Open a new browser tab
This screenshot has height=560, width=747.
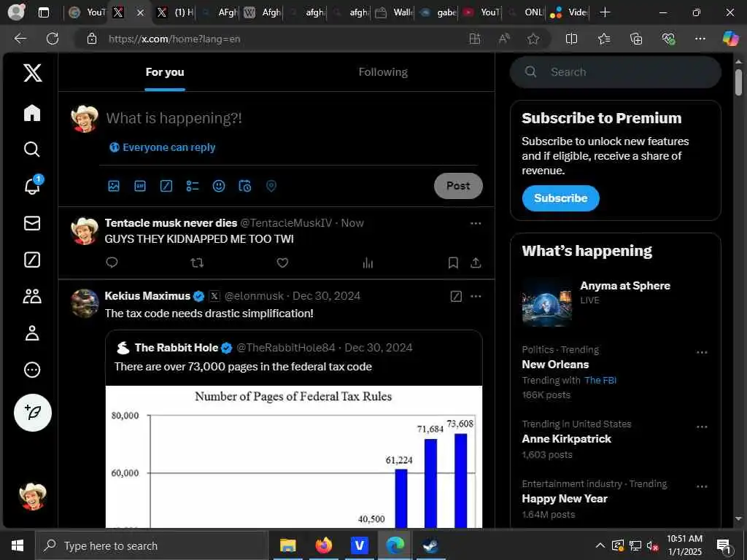605,12
